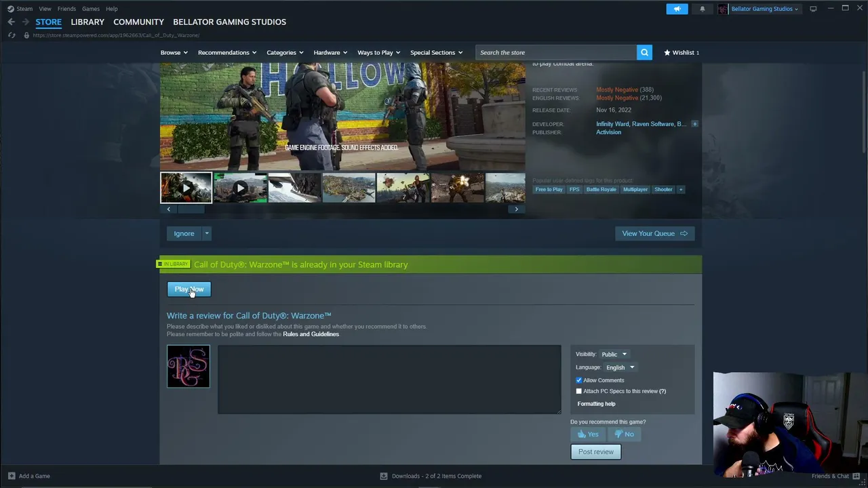Open the Help menu
This screenshot has height=488, width=868.
[112, 9]
